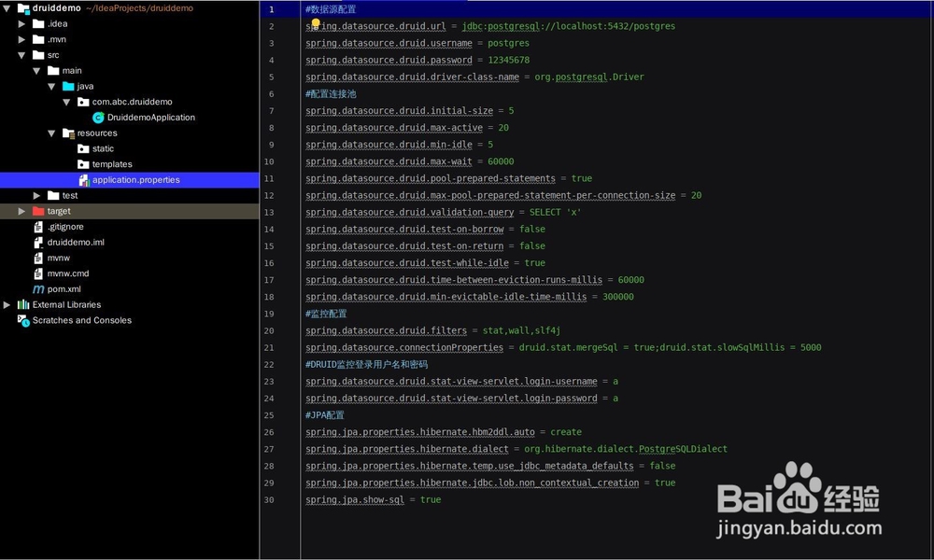Expand the .mvn folder arrow
Image resolution: width=934 pixels, height=560 pixels.
pos(21,39)
